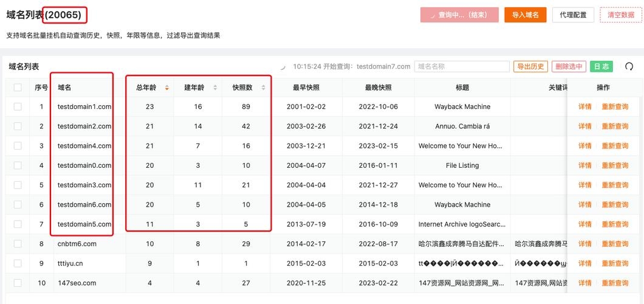644x304 pixels.
Task: Click query status text testdomain7.com
Action: tap(383, 66)
